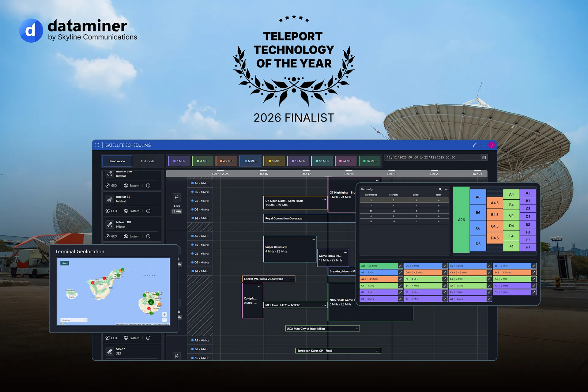Edit the D6 6 MHz slot

(x=445, y=266)
